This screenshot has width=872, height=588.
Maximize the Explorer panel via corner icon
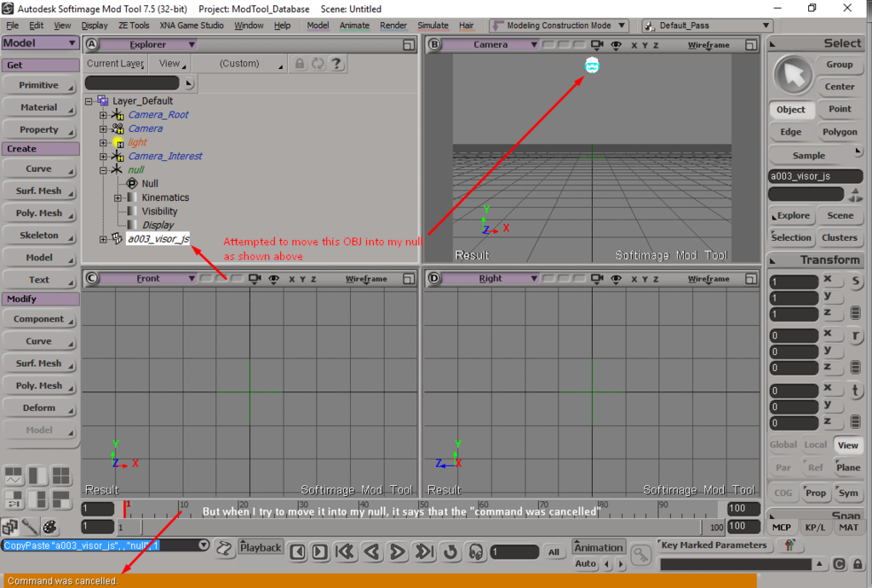coord(409,45)
